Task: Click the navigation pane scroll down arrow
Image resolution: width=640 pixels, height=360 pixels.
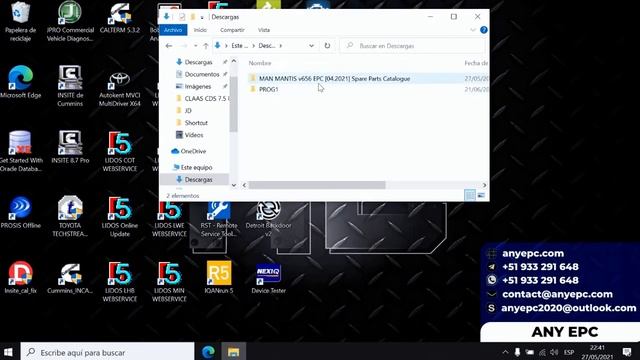Action: pyautogui.click(x=233, y=185)
